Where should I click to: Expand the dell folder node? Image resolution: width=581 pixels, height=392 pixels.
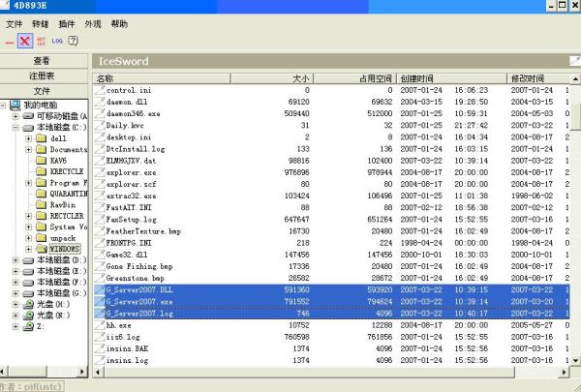point(28,138)
